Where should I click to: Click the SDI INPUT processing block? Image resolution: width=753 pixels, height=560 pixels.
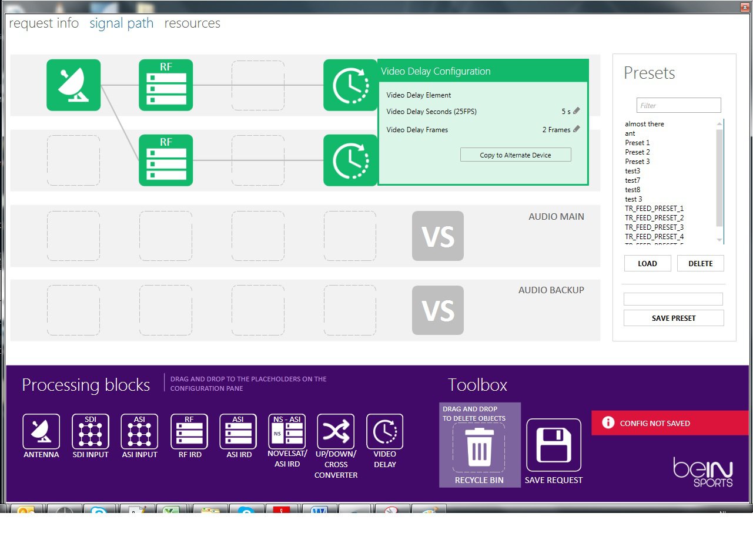pos(91,432)
